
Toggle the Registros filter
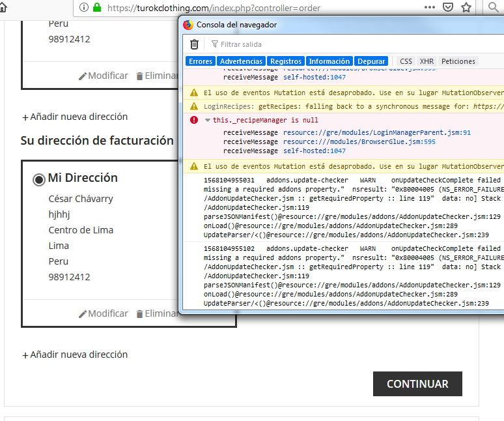(x=286, y=61)
